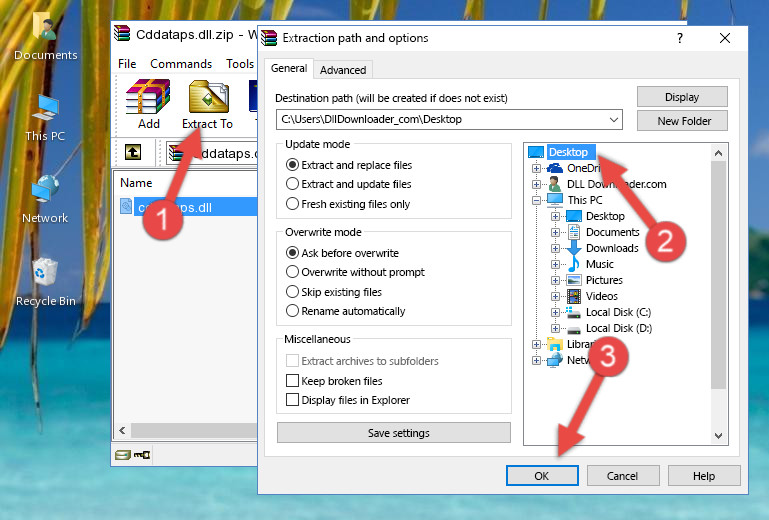This screenshot has width=769, height=520.
Task: Select Local Disk (D:) drive icon
Action: point(574,329)
